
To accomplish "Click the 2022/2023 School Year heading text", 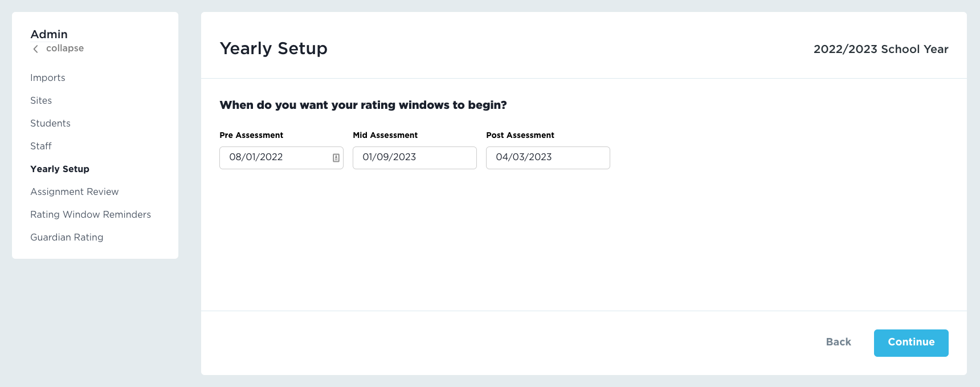I will tap(881, 49).
